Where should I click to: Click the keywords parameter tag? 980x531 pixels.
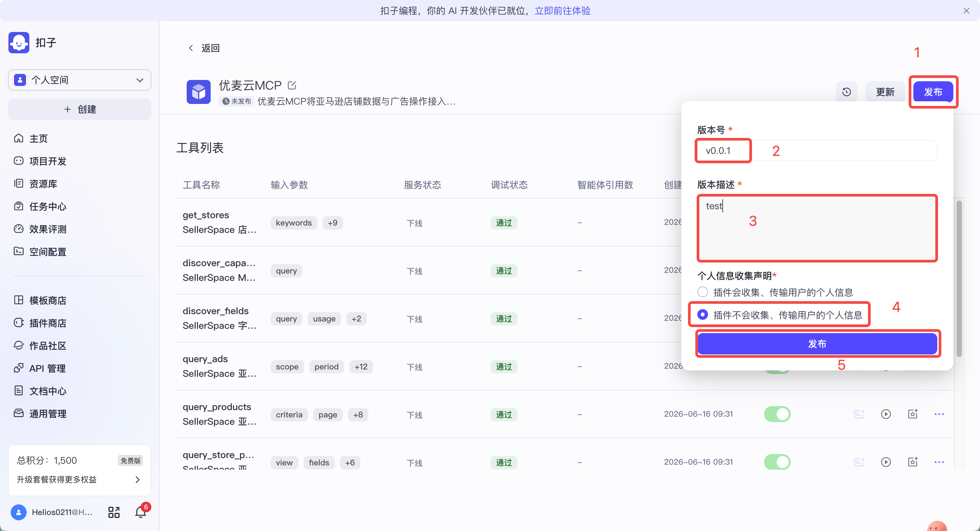click(x=293, y=223)
